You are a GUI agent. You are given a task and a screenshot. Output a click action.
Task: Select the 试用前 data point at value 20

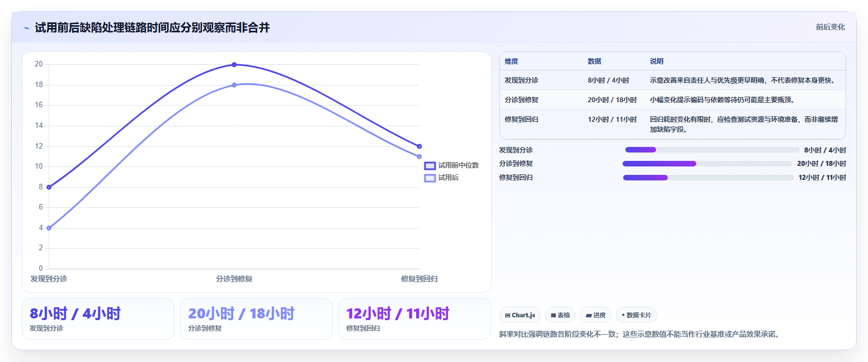pyautogui.click(x=234, y=65)
